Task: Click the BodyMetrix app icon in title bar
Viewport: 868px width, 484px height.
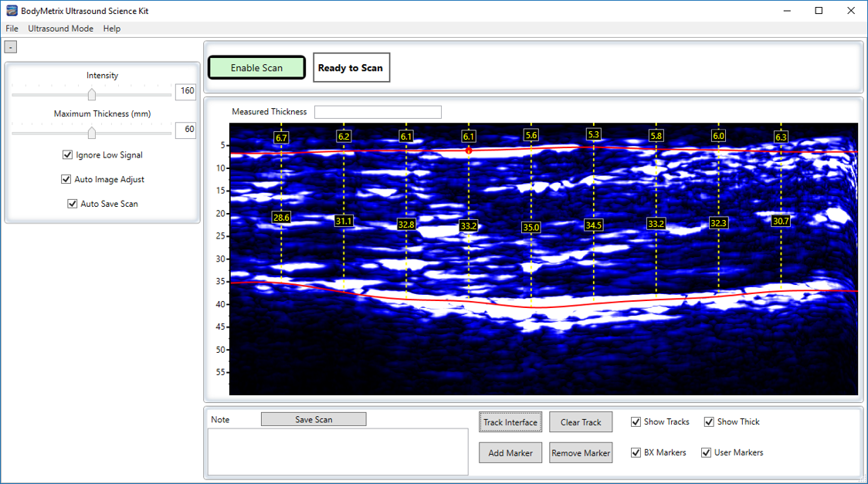Action: point(12,11)
